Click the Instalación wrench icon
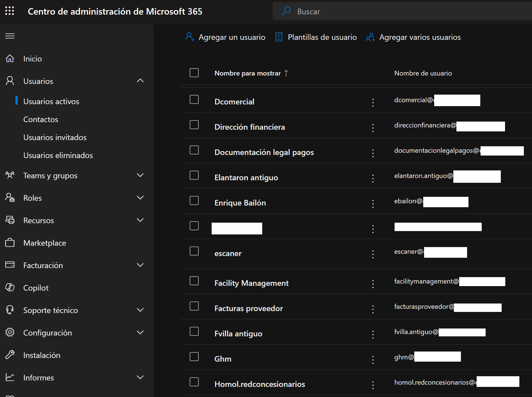This screenshot has height=397, width=532. tap(10, 355)
